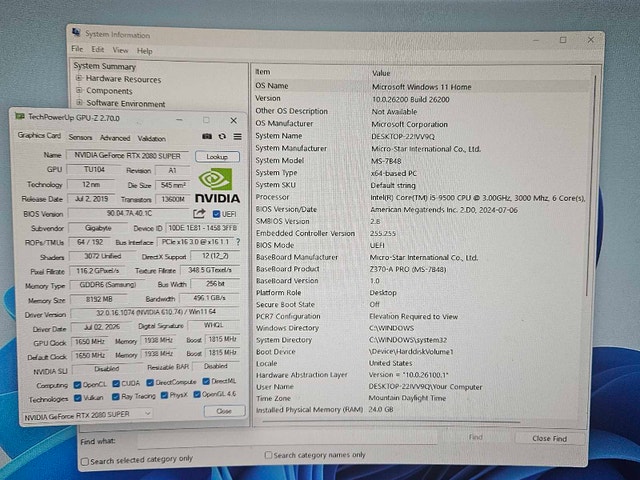This screenshot has height=480, width=640.
Task: Take a GPU-Z screenshot with camera icon
Action: click(x=207, y=136)
